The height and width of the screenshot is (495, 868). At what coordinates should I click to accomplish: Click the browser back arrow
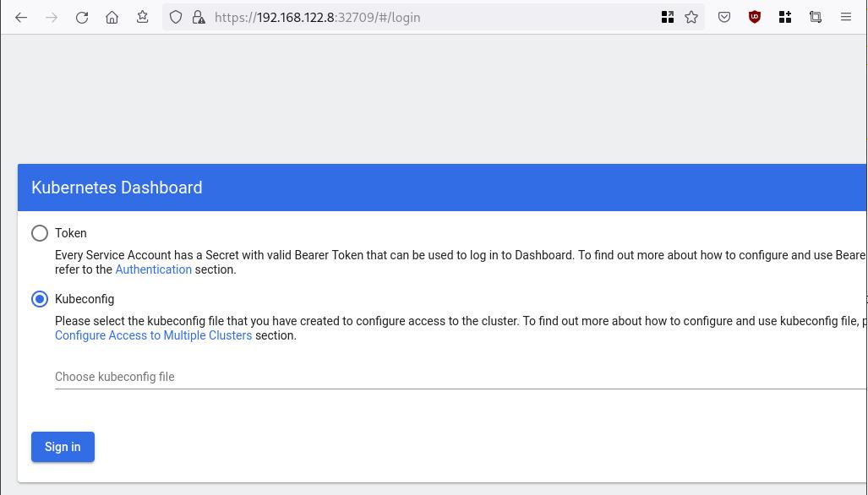point(21,17)
